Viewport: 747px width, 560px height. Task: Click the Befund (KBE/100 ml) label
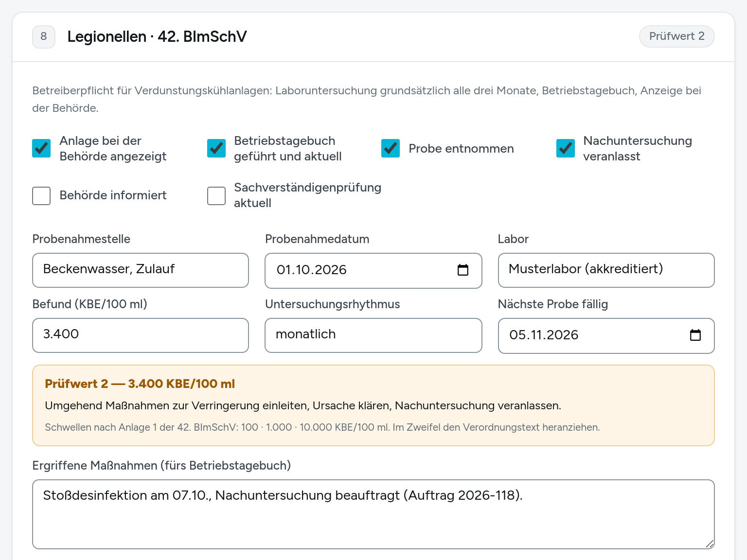[x=90, y=304]
